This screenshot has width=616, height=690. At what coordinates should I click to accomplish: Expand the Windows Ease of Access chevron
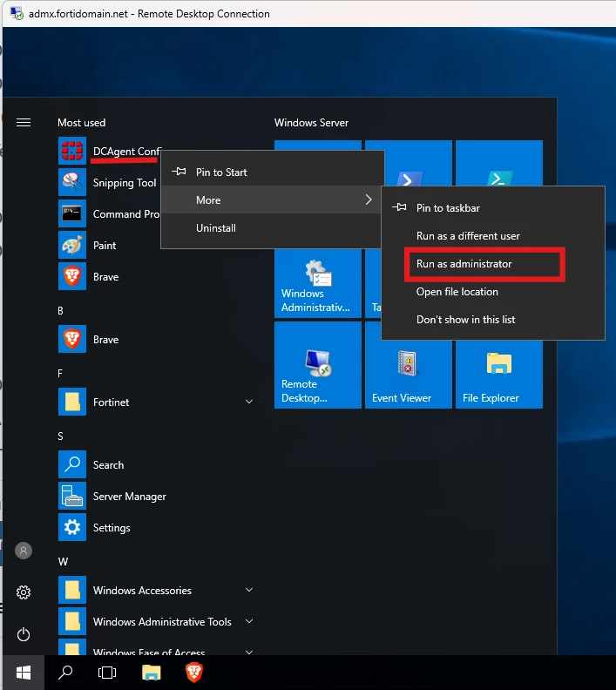pyautogui.click(x=249, y=652)
